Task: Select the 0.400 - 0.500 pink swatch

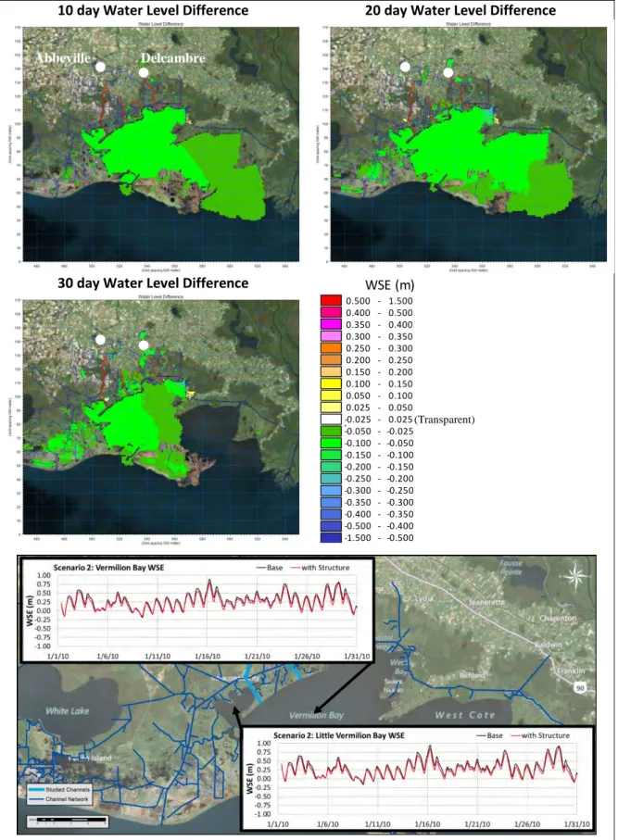Action: coord(332,312)
